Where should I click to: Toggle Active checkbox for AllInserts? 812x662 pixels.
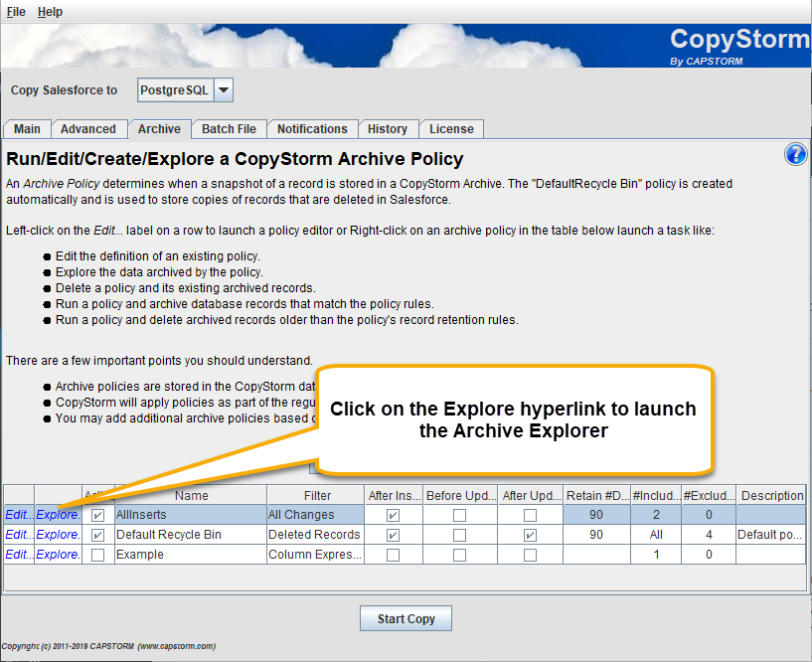pos(97,516)
